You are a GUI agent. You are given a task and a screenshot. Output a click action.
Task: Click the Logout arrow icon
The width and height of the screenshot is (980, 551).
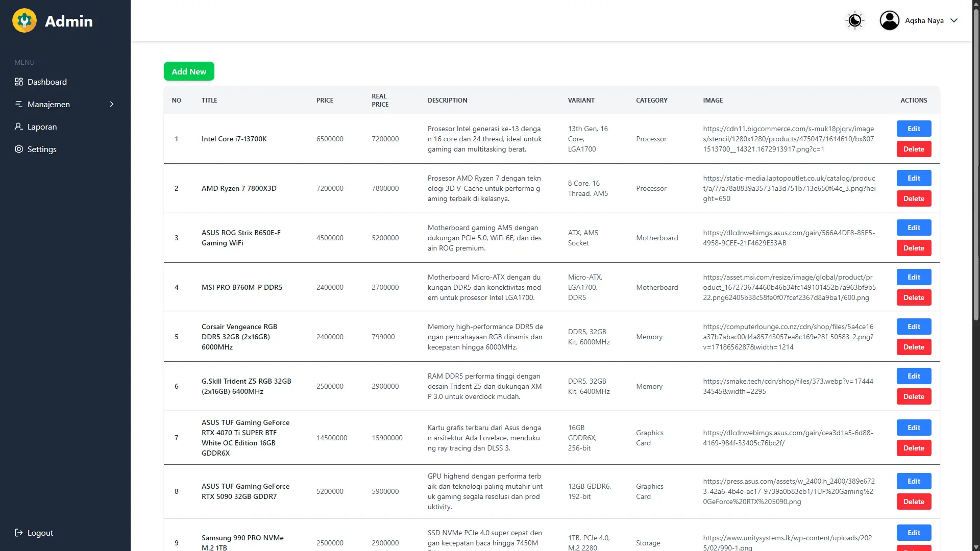tap(19, 533)
